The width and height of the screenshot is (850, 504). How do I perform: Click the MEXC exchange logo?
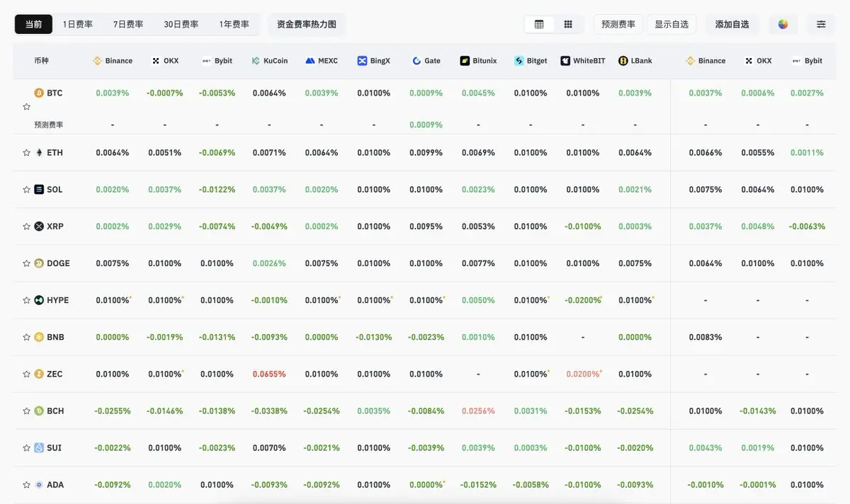(310, 61)
